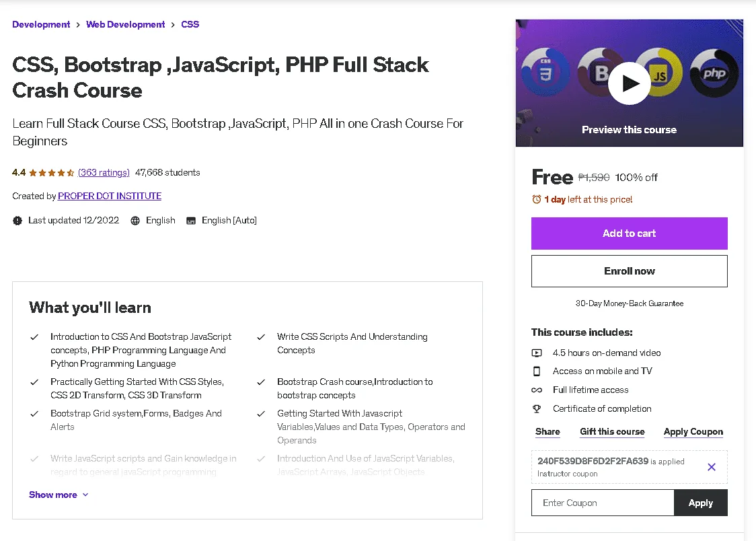Click the Preview this course label
This screenshot has width=756, height=541.
pos(629,130)
